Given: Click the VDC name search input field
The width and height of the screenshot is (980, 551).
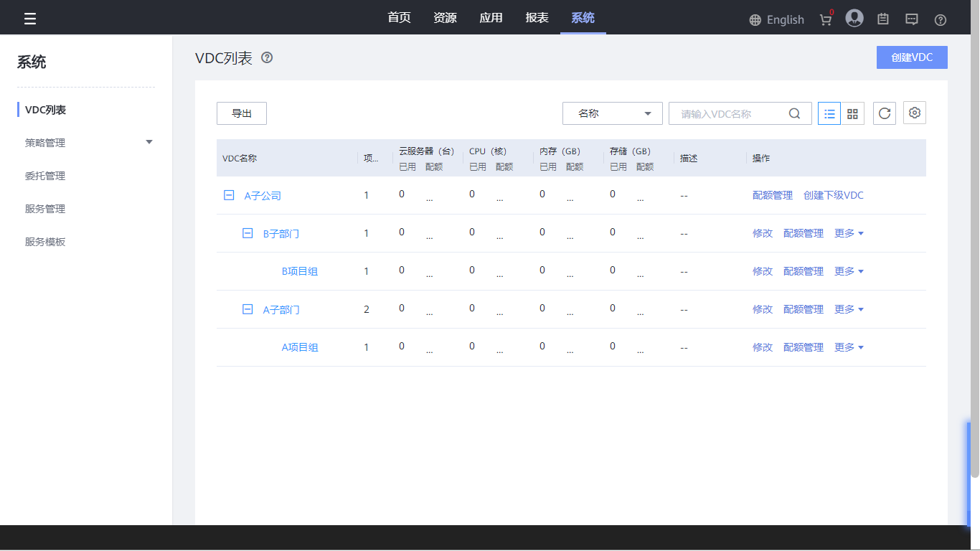Looking at the screenshot, I should pos(728,113).
